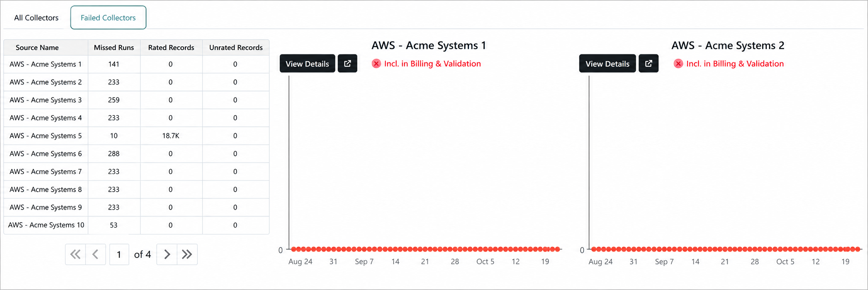Sort by Unrated Records column header
The width and height of the screenshot is (868, 290).
tap(236, 48)
